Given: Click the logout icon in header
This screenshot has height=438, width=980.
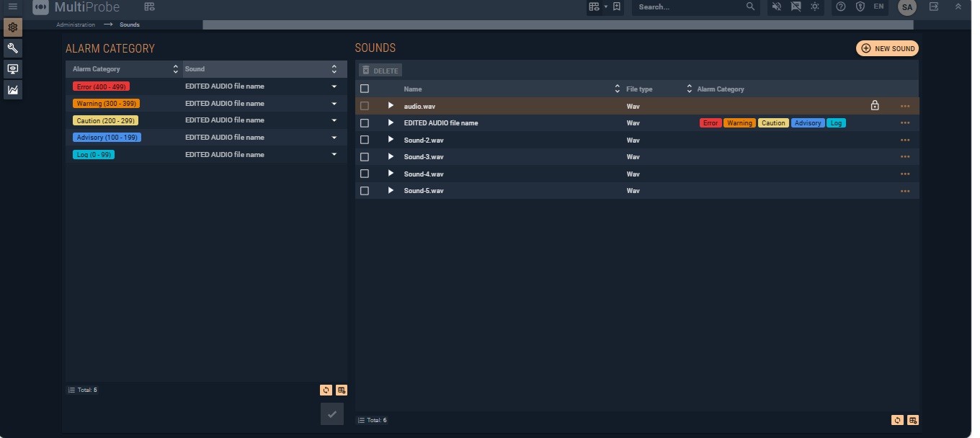Looking at the screenshot, I should [x=934, y=6].
